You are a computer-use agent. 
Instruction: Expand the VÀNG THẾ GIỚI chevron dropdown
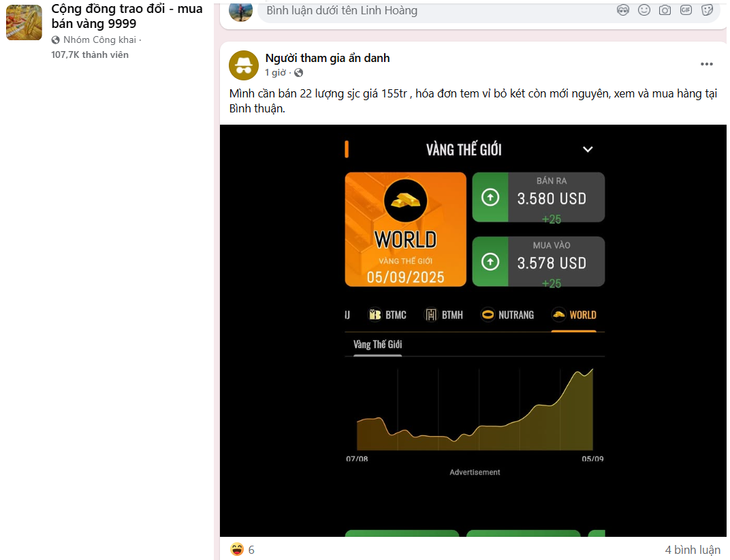click(588, 149)
